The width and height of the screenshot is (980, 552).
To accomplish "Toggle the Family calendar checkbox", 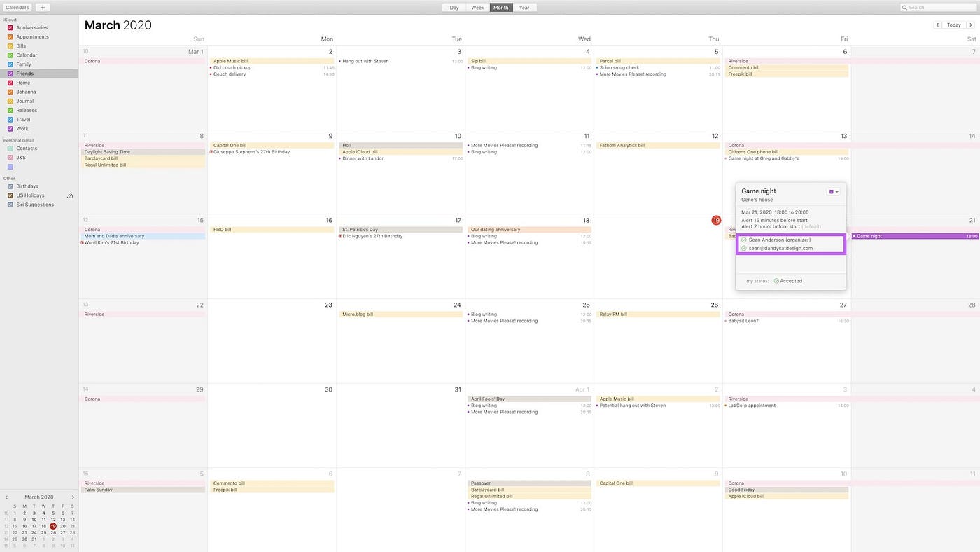I will 10,64.
